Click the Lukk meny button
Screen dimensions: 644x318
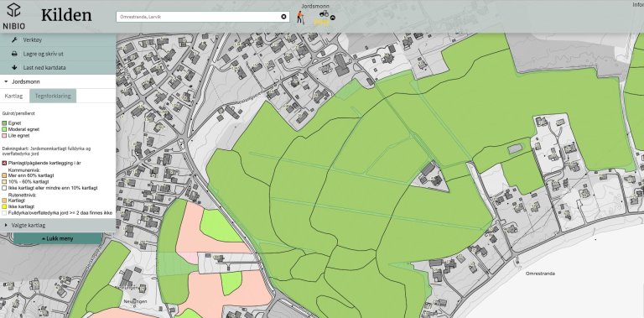tap(58, 238)
